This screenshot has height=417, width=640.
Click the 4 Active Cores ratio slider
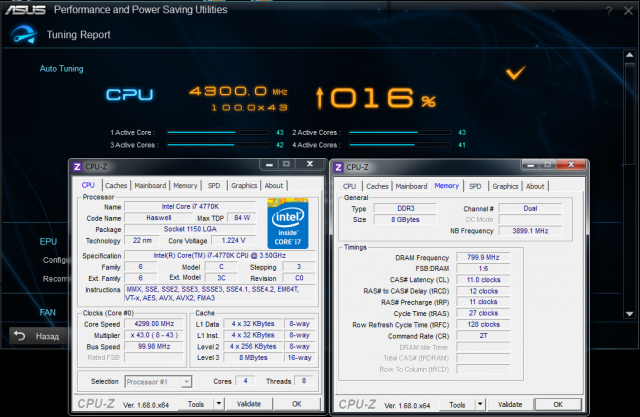(400, 145)
